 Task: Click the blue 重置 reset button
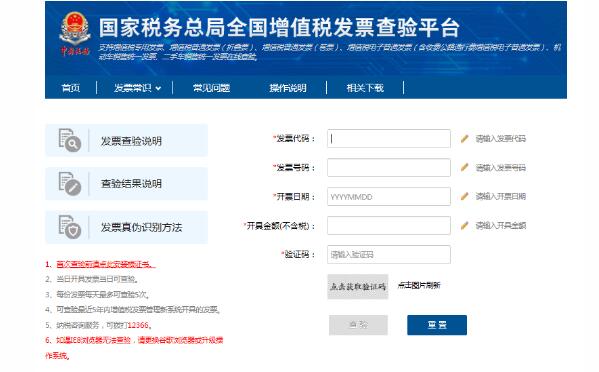coord(437,325)
